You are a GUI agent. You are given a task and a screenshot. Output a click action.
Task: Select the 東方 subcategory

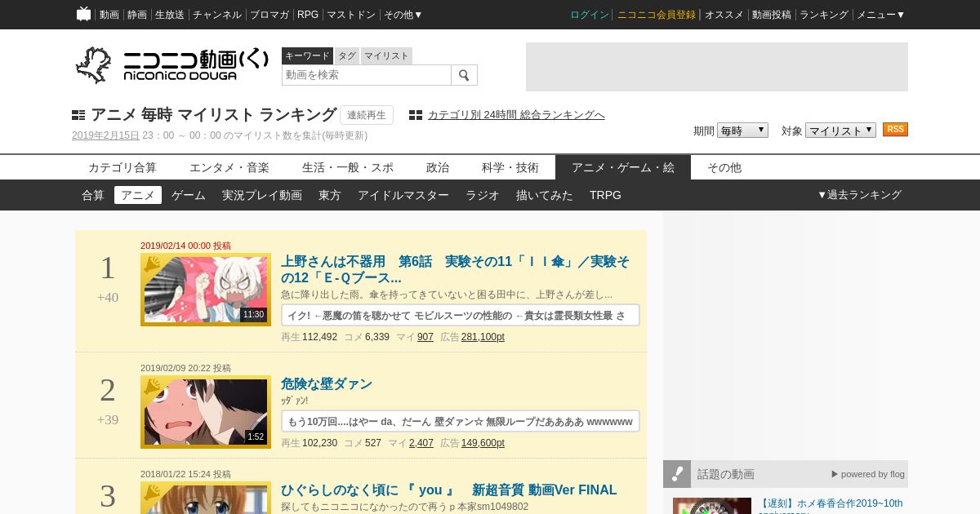(x=330, y=195)
